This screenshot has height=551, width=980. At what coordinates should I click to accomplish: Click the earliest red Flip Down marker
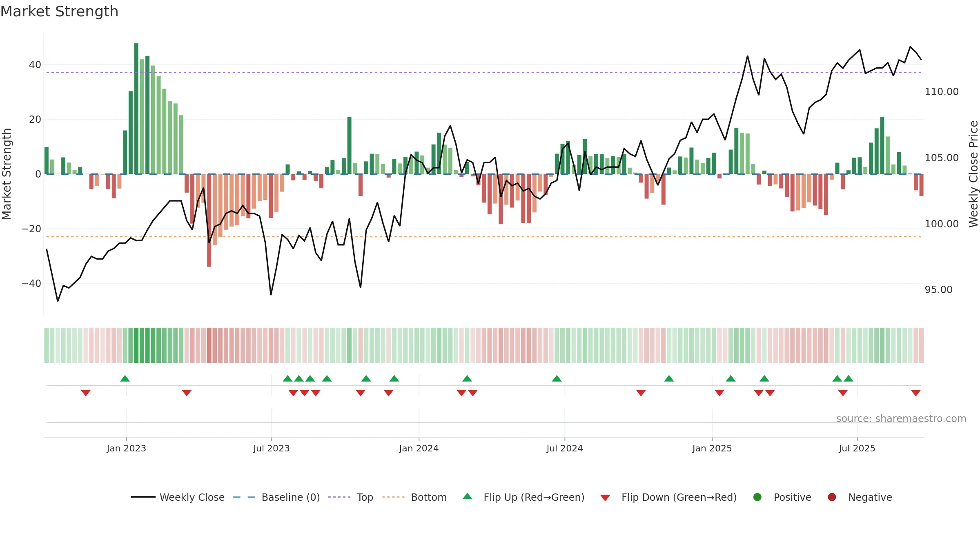tap(86, 393)
